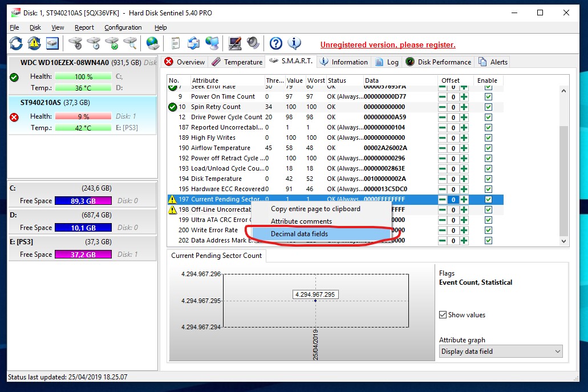Toggle Enable checkbox for Ultra ATA CRC Error
The width and height of the screenshot is (588, 392).
(488, 220)
